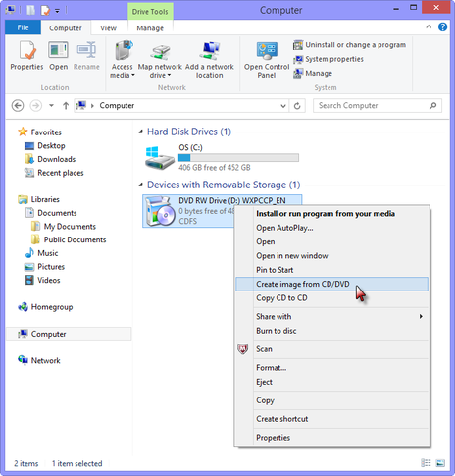The height and width of the screenshot is (476, 455).
Task: Switch to the View ribbon tab
Action: click(108, 28)
